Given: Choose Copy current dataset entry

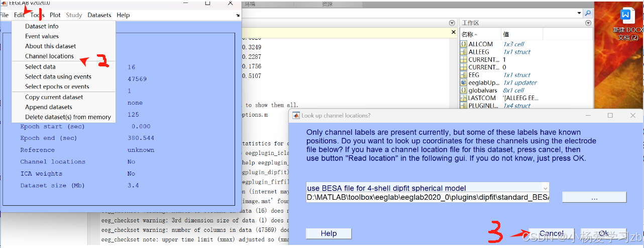Looking at the screenshot, I should coord(63,97).
